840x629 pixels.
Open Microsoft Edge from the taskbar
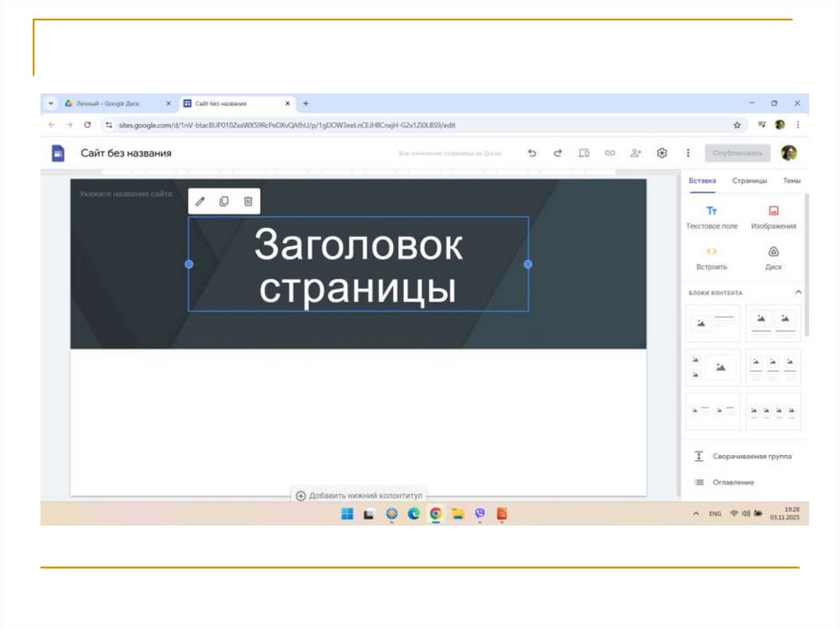coord(413,514)
